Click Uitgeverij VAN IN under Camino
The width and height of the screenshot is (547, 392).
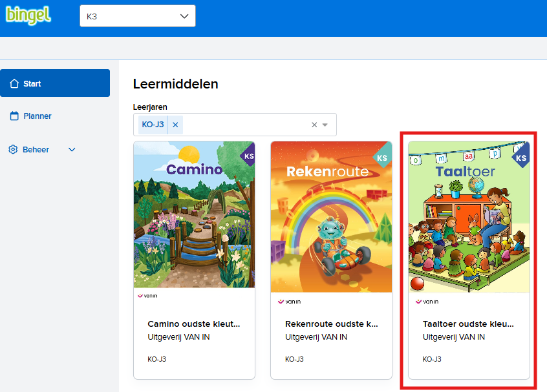[x=178, y=337]
